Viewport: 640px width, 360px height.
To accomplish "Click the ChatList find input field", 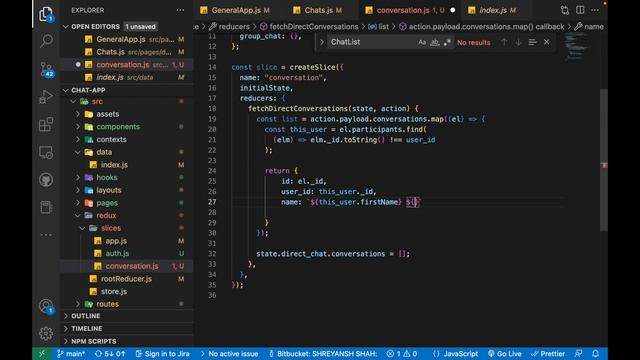I will [x=371, y=42].
